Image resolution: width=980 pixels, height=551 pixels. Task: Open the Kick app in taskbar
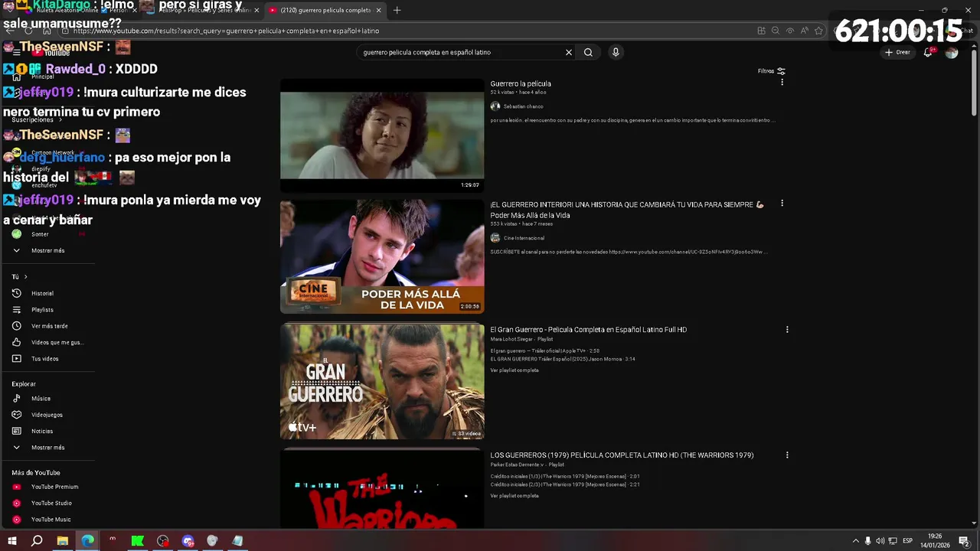(138, 541)
